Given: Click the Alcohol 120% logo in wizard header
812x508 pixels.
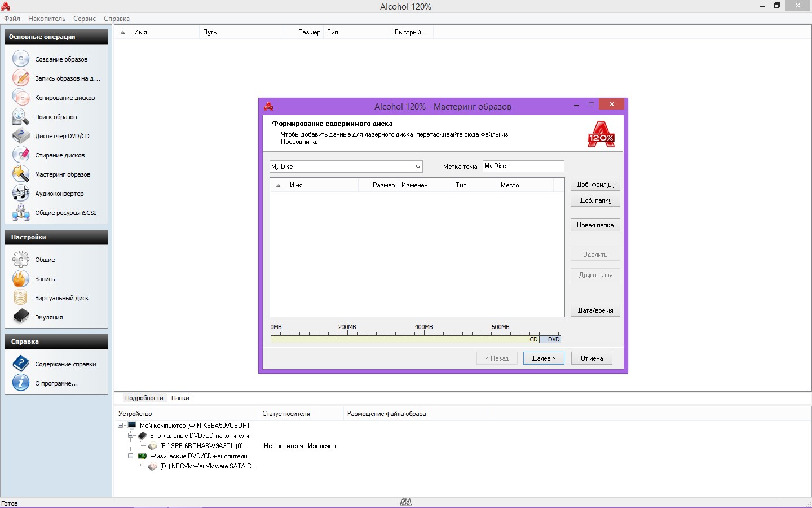Looking at the screenshot, I should pyautogui.click(x=601, y=134).
